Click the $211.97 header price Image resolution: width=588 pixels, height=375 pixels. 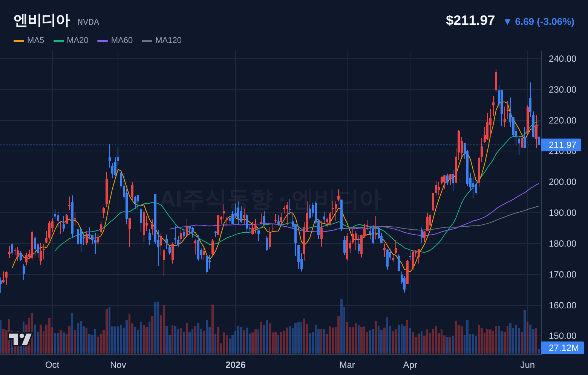[x=470, y=20]
